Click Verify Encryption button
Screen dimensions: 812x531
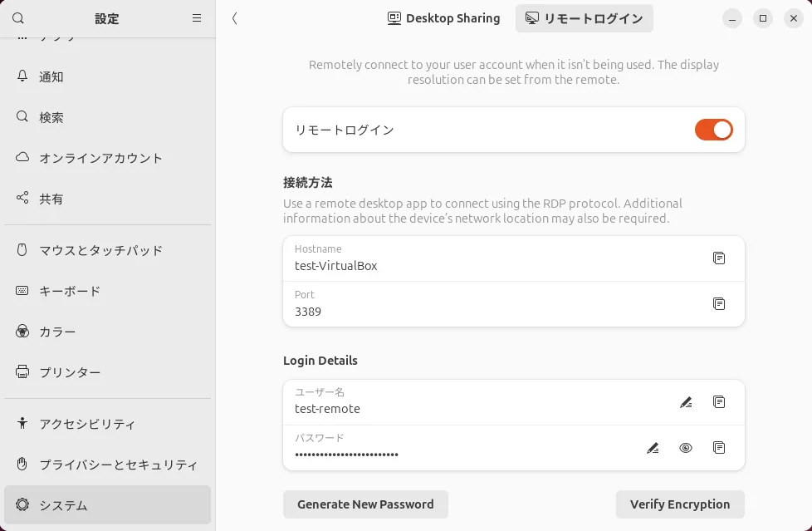[x=679, y=504]
